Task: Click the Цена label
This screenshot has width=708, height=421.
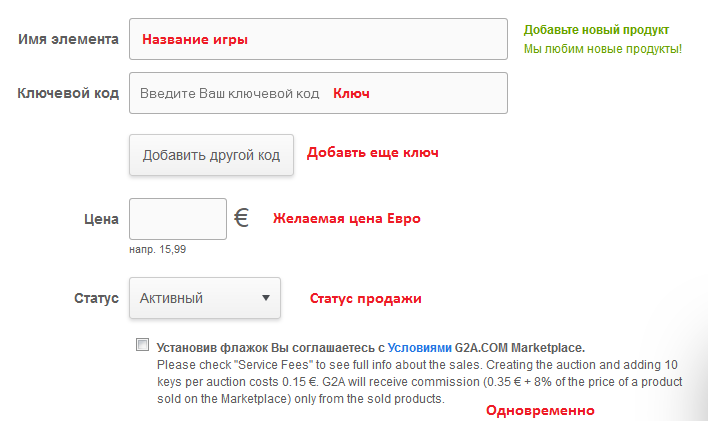Action: point(101,219)
